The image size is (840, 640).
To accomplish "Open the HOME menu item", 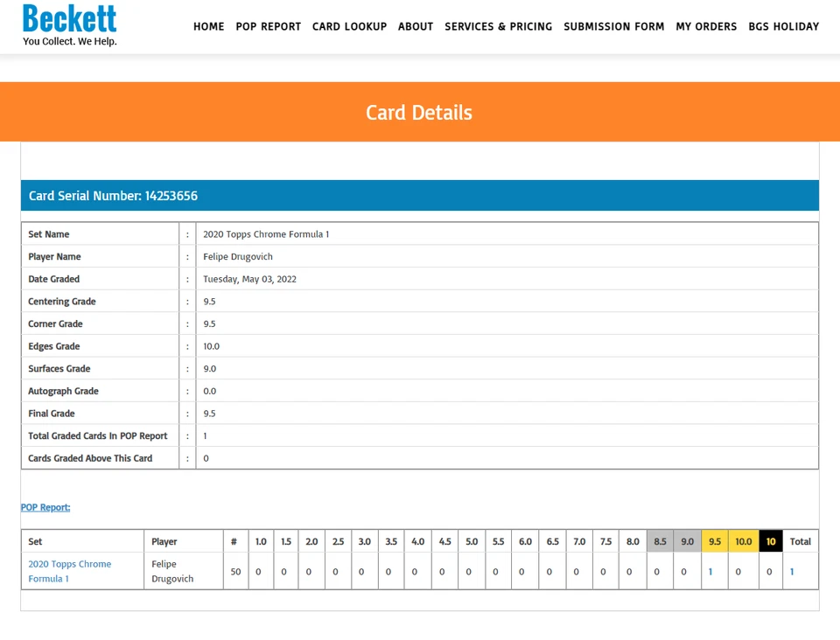I will (x=209, y=27).
